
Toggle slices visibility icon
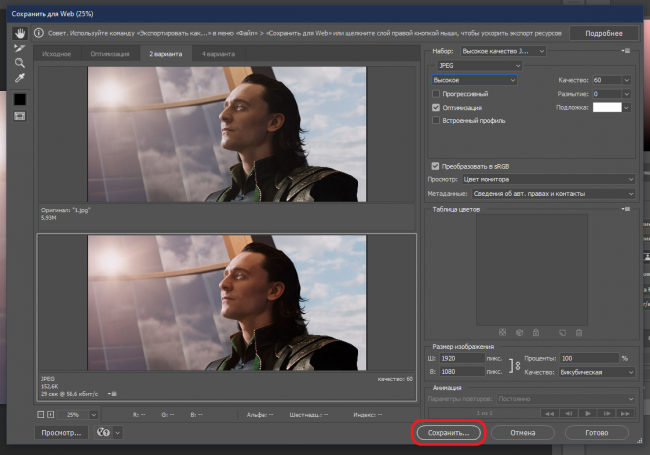pyautogui.click(x=19, y=116)
